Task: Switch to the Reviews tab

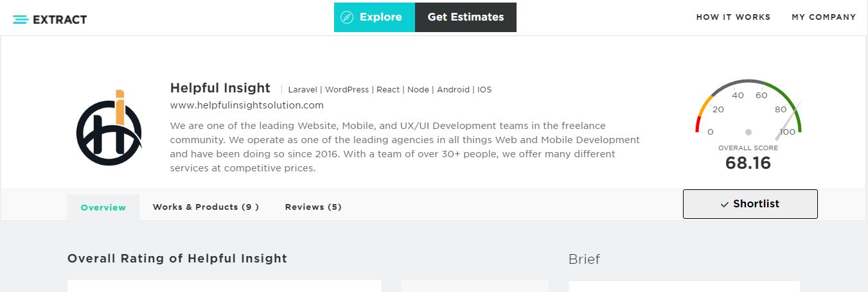Action: coord(313,207)
